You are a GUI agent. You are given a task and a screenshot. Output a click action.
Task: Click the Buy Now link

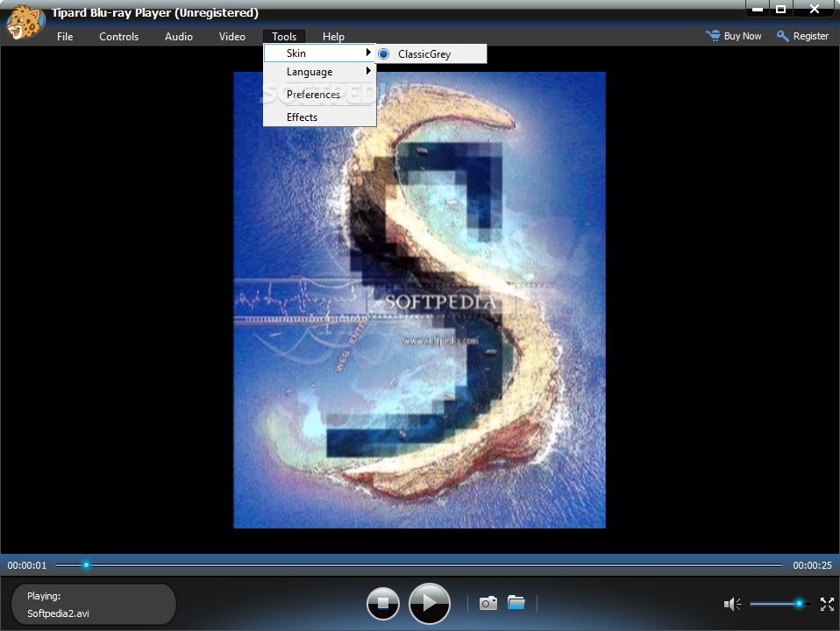[x=743, y=36]
